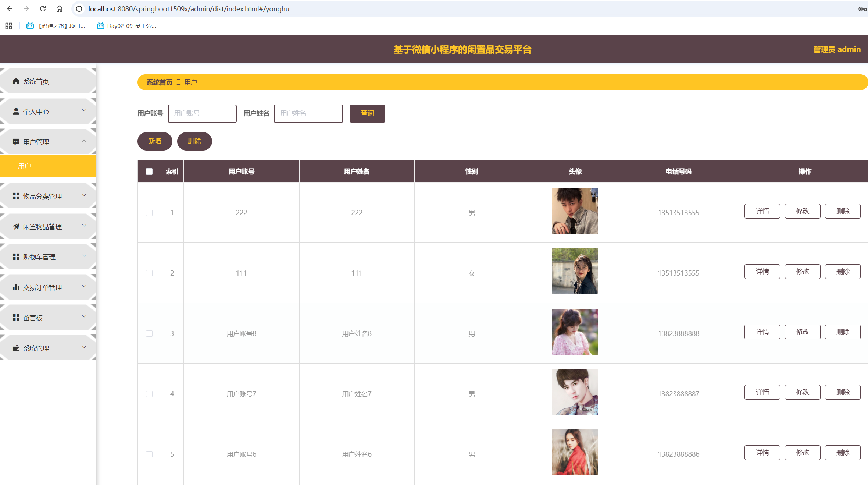Focus the 用户账号 search input field
Screen dimensions: 868x485
click(202, 113)
